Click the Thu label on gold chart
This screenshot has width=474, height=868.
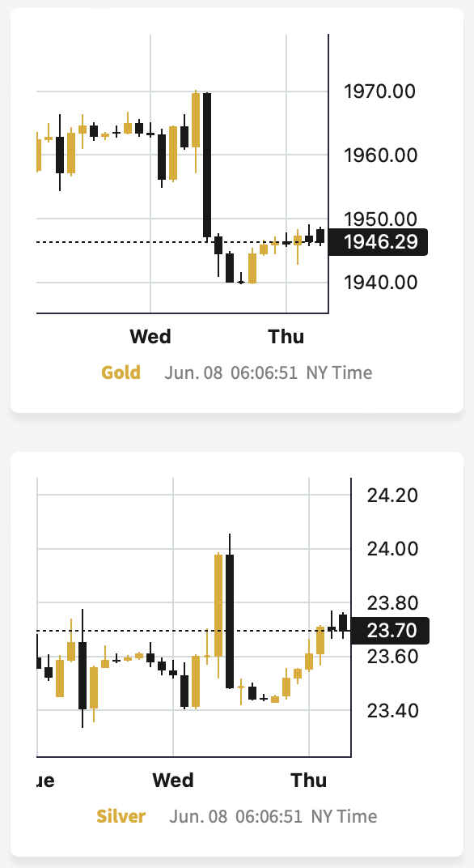tap(286, 337)
